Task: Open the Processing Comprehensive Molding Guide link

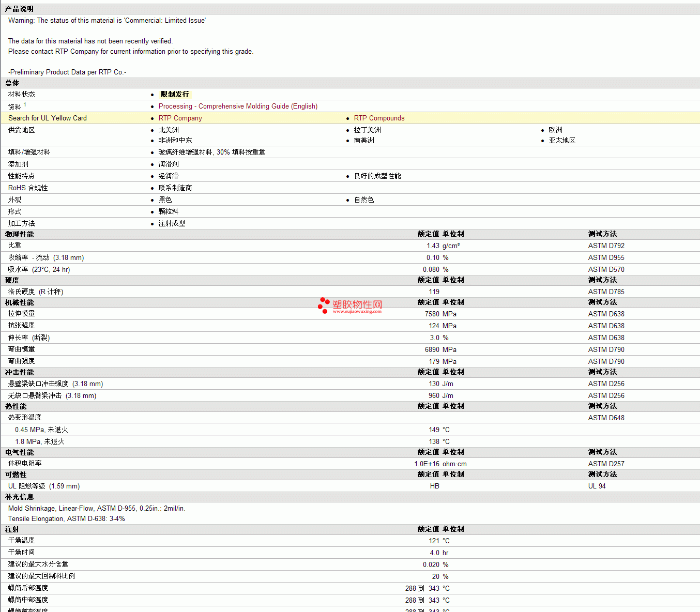Action: pos(238,106)
